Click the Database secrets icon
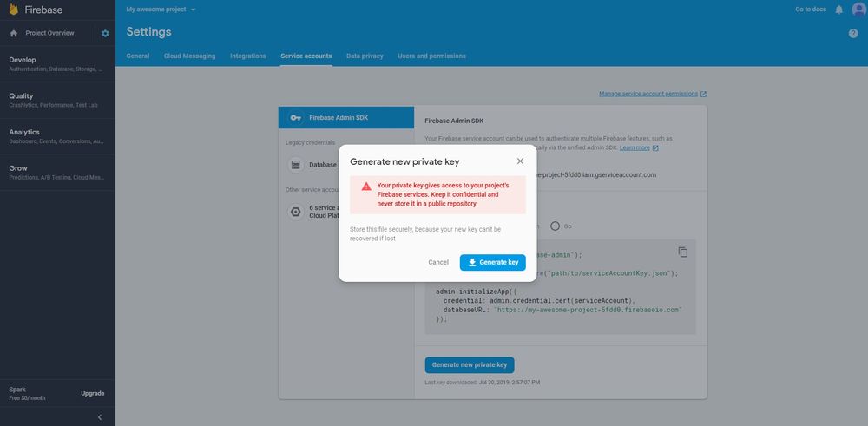 (x=296, y=164)
